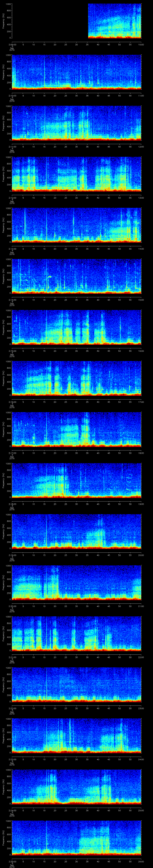Click the 2:13:00 start time label
This screenshot has width=153, height=868.
[12, 248]
